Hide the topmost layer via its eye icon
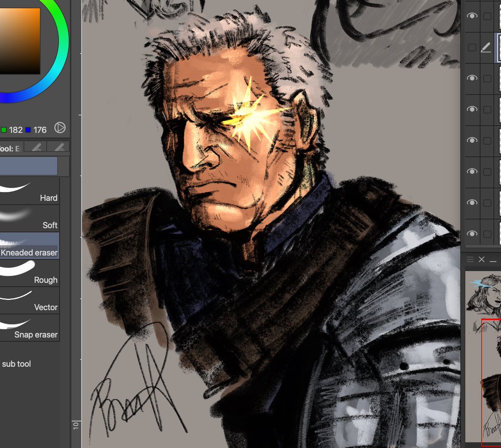This screenshot has height=448, width=501. 472,16
